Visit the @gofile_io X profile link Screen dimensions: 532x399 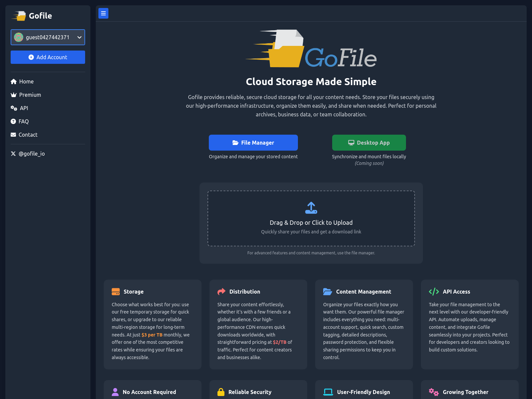(x=28, y=154)
